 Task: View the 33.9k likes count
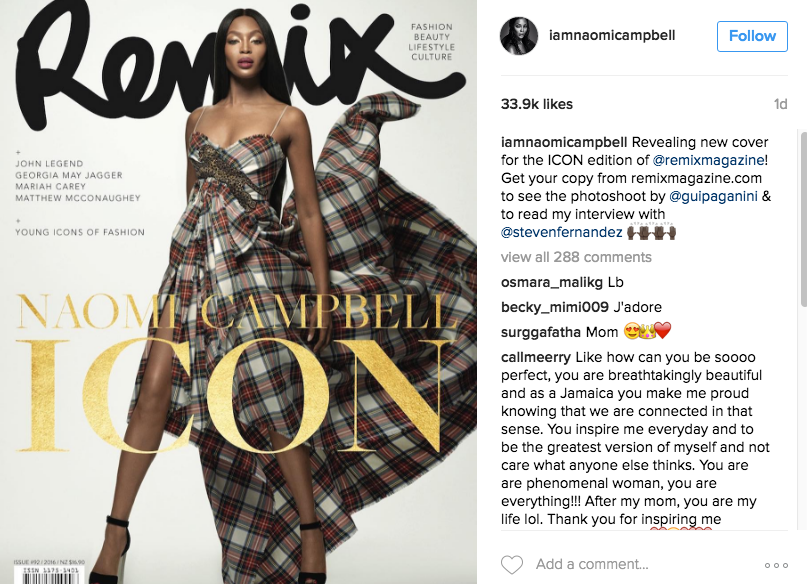537,104
